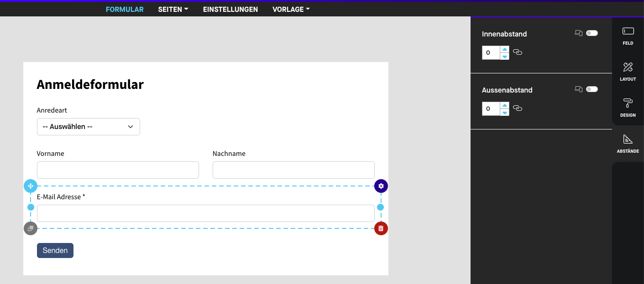Open the Design panel tab
Image resolution: width=644 pixels, height=284 pixels.
tap(628, 108)
